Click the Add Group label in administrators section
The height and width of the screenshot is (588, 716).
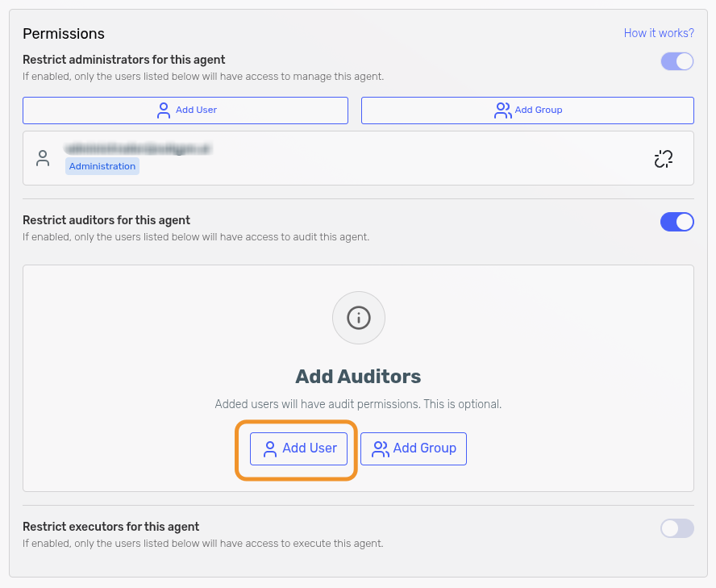tap(538, 111)
